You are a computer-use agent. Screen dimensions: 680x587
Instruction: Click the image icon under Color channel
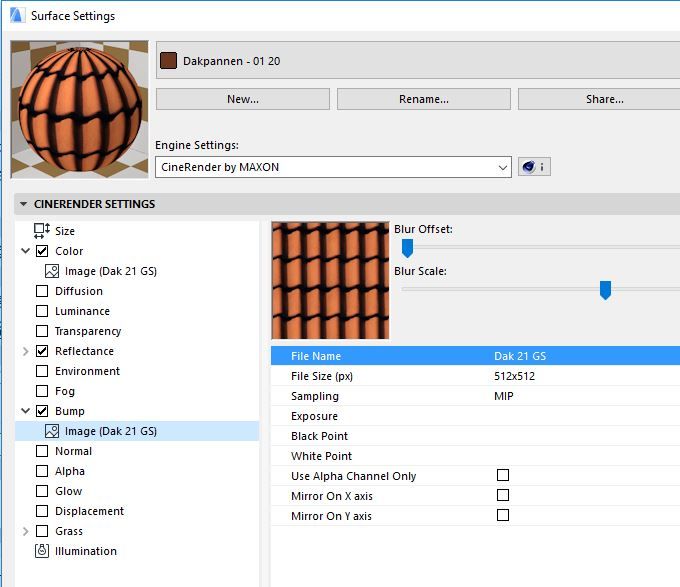(52, 271)
